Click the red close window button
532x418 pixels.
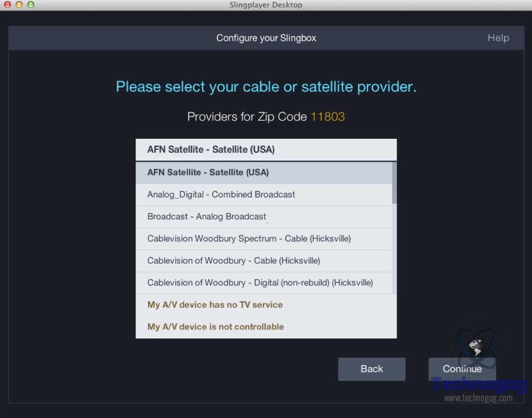tap(7, 5)
